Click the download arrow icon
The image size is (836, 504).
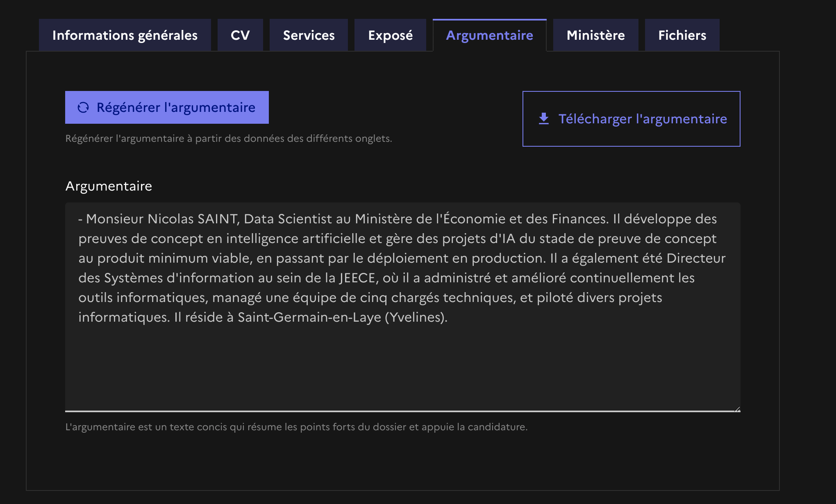point(544,119)
